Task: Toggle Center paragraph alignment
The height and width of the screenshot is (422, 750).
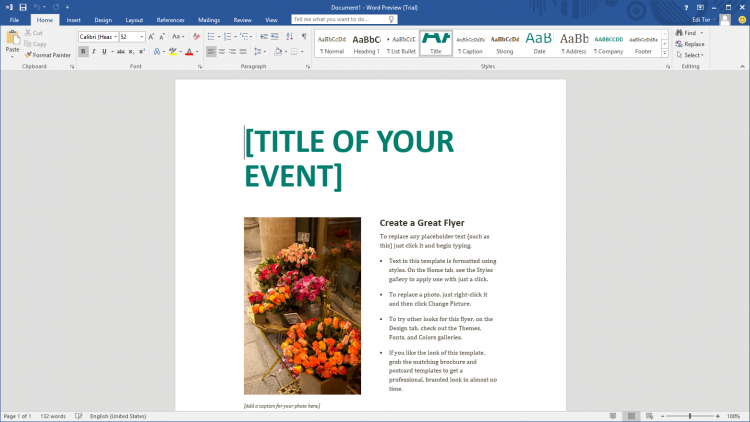Action: 222,52
